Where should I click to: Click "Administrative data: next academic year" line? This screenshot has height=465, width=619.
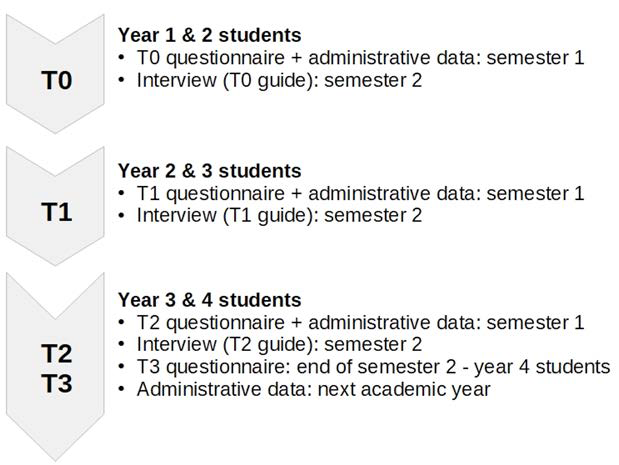click(x=313, y=389)
